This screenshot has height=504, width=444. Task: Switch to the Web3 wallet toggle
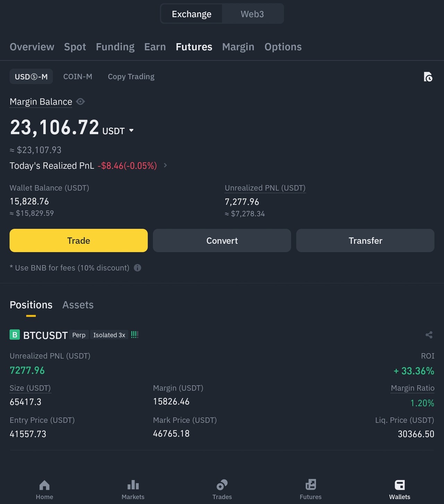pyautogui.click(x=252, y=14)
